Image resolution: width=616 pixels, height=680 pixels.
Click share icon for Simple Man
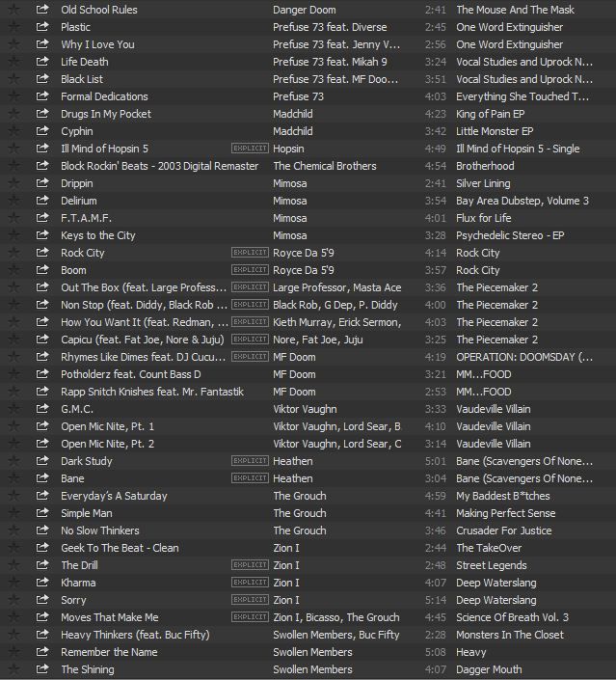(x=41, y=513)
